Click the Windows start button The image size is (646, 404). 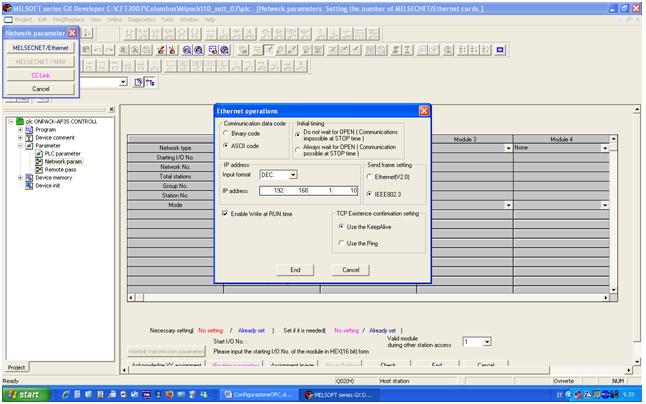26,395
